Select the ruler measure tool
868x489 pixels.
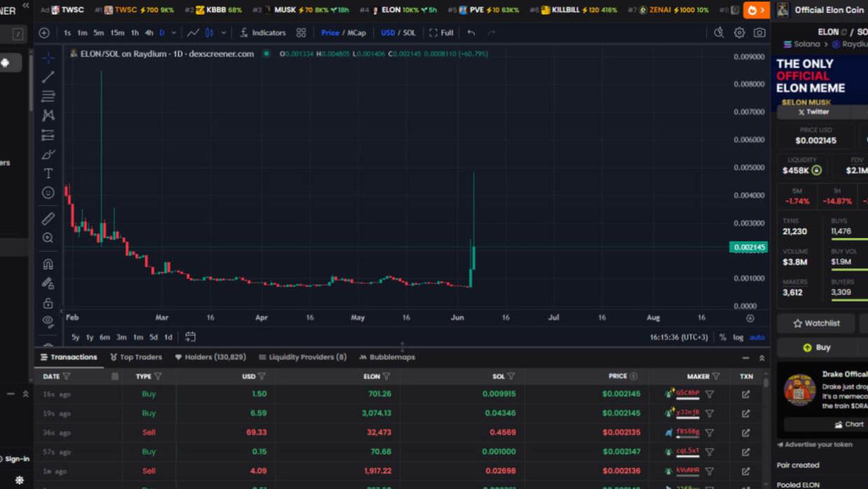[x=48, y=219]
